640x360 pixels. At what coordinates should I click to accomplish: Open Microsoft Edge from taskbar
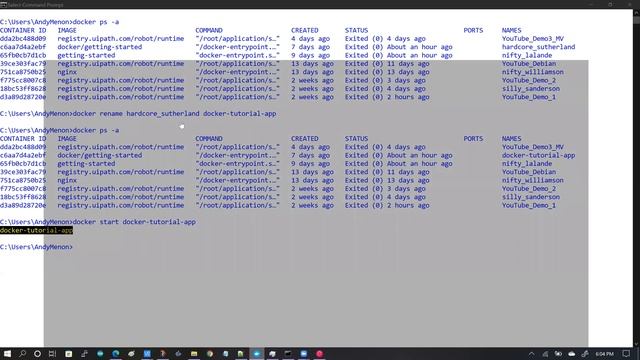click(x=116, y=353)
